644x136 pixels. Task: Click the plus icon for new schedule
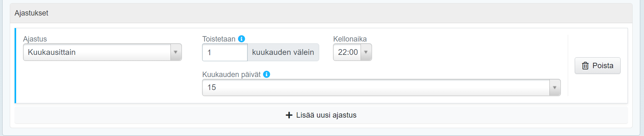pyautogui.click(x=289, y=115)
